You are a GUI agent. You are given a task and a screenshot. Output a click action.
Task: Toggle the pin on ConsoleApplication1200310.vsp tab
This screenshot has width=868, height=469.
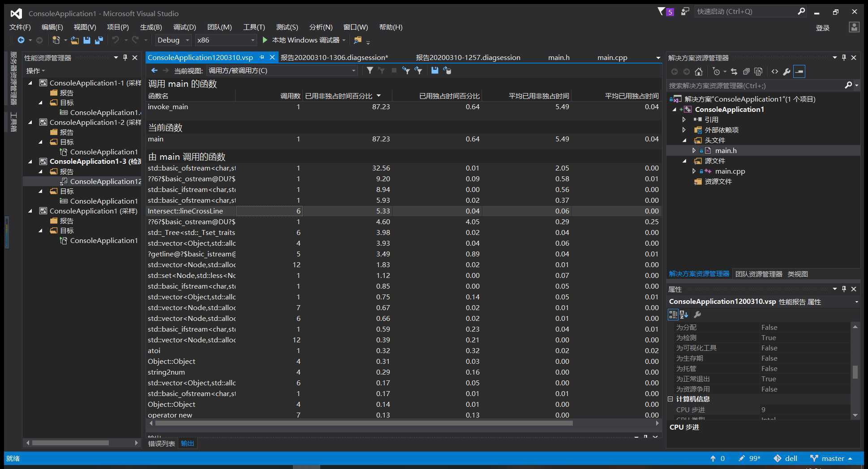point(262,57)
